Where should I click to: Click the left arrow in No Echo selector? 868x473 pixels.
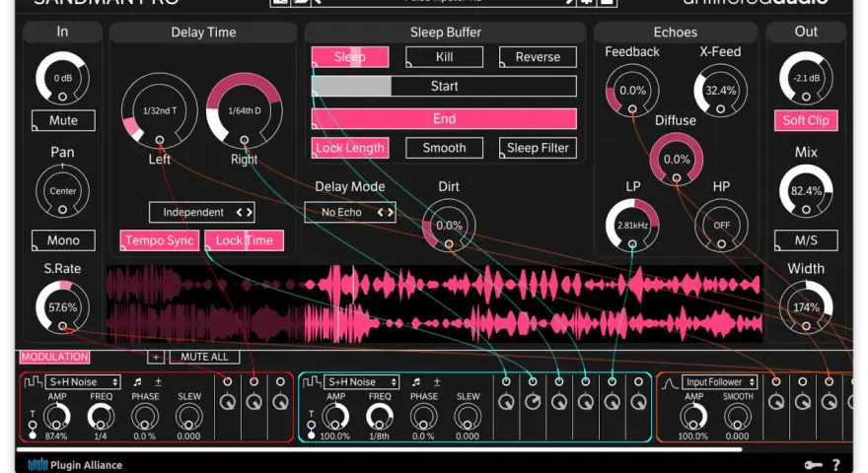(x=381, y=212)
